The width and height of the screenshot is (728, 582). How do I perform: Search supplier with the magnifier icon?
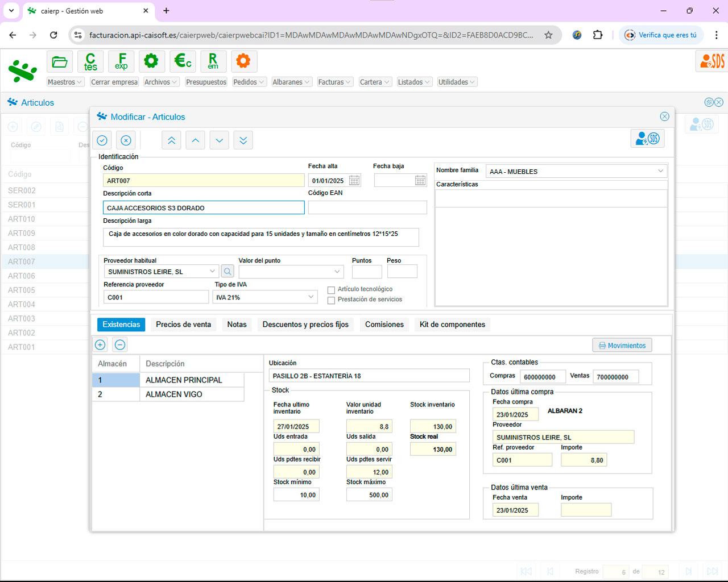(227, 272)
